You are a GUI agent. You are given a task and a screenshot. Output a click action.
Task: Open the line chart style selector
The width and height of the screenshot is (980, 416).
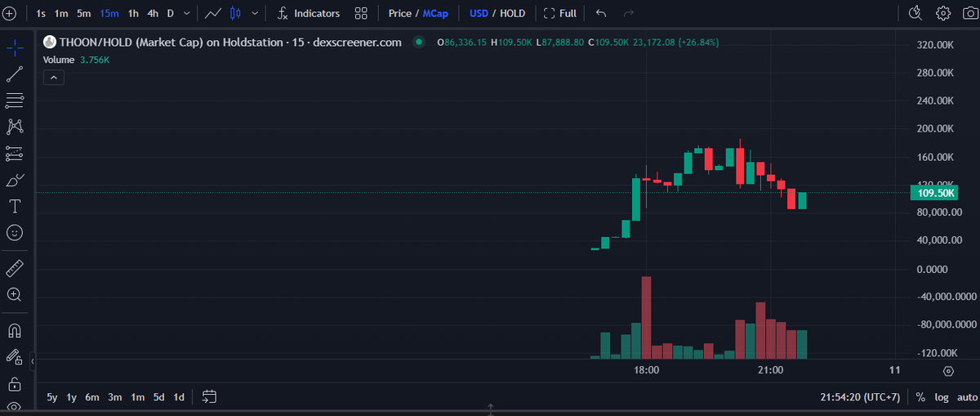tap(213, 13)
